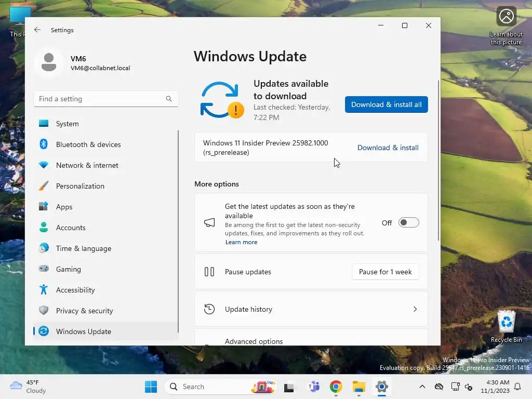The height and width of the screenshot is (399, 532).
Task: Click the Privacy & security shield icon
Action: point(44,310)
